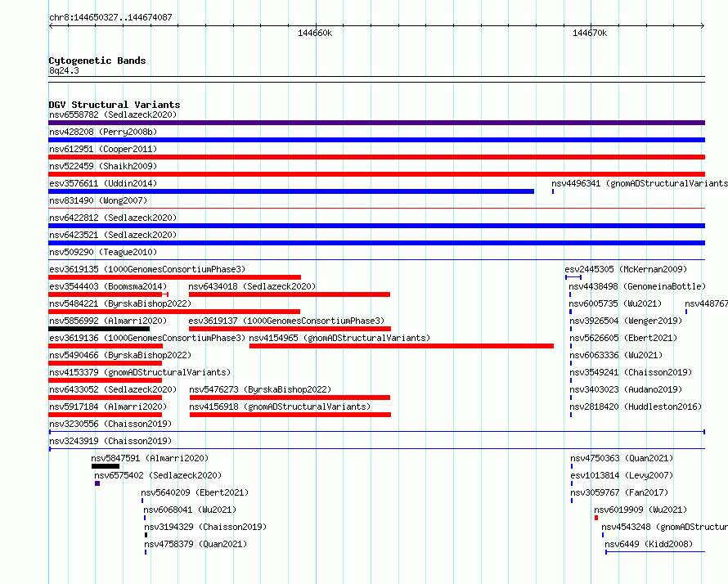728x584 pixels.
Task: Click nsv5917184 (Almarri2020) label
Action: point(108,407)
